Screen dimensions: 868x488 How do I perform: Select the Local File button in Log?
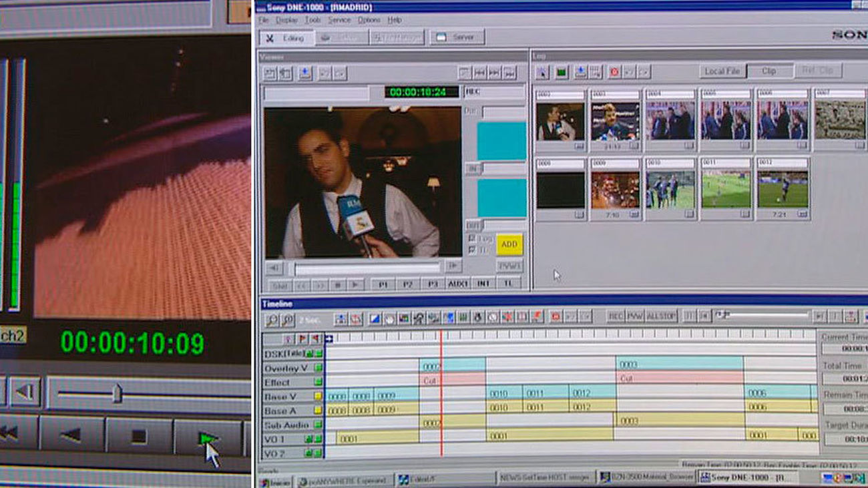pos(722,71)
